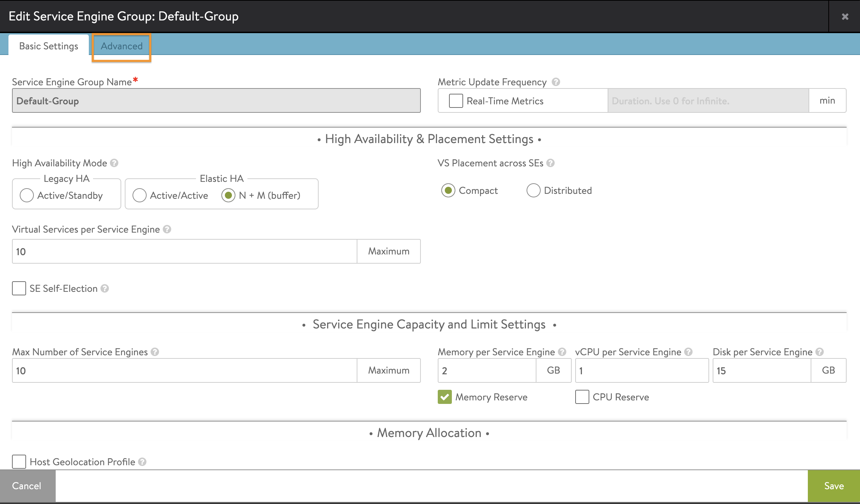The image size is (860, 504).
Task: Open help for Host Geolocation Profile
Action: click(x=142, y=462)
